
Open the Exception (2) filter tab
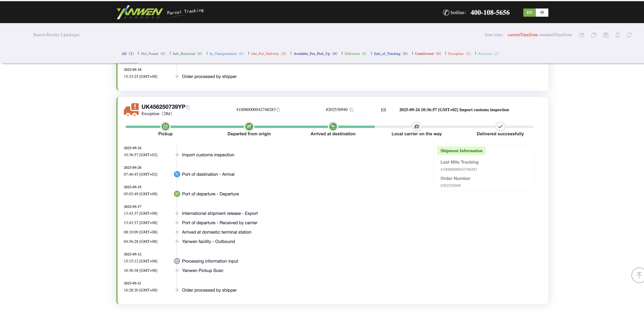click(459, 54)
